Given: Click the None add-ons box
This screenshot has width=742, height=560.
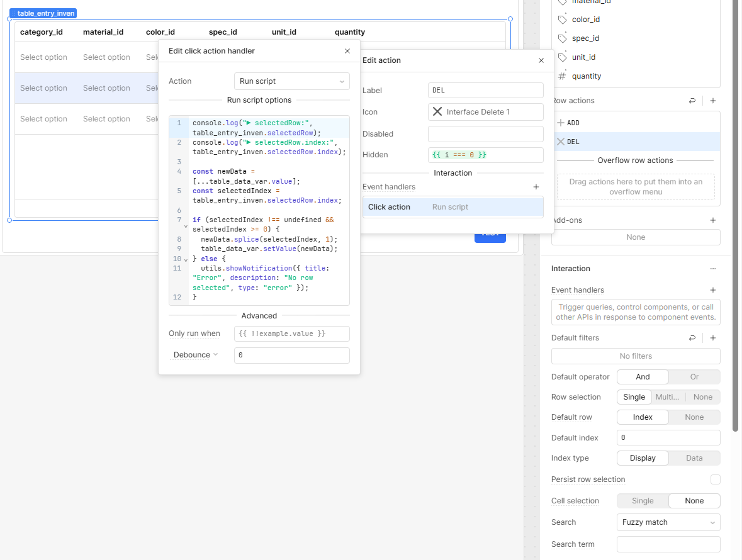Looking at the screenshot, I should point(636,237).
